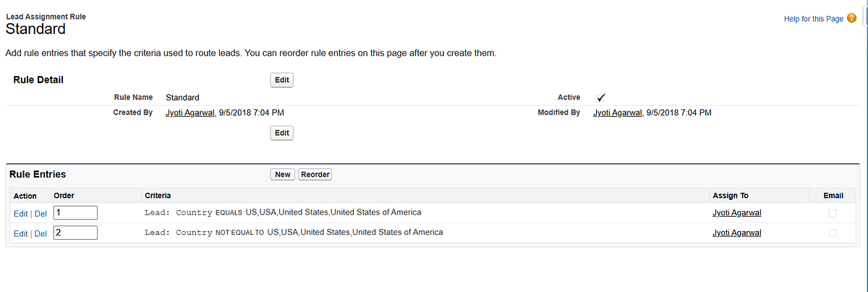The width and height of the screenshot is (868, 292).
Task: Open Assign To user for first rule entry
Action: [736, 213]
